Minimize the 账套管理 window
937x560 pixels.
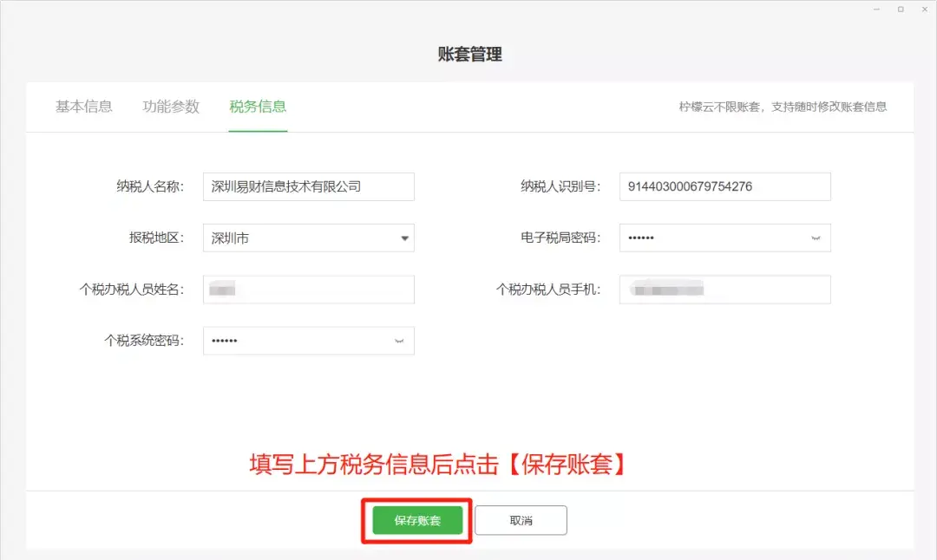click(x=876, y=10)
